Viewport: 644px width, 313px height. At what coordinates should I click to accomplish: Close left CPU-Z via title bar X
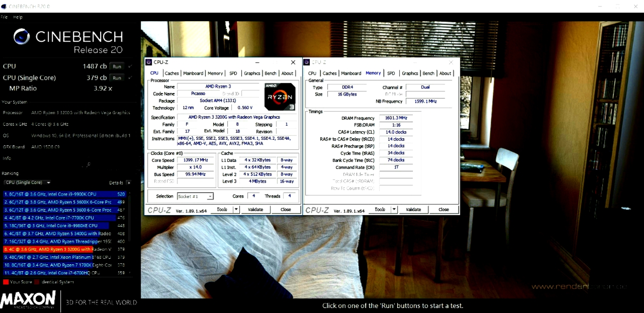point(293,62)
